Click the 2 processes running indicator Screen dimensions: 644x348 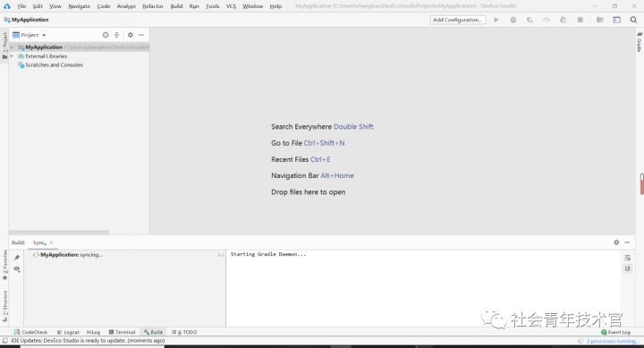tap(613, 341)
